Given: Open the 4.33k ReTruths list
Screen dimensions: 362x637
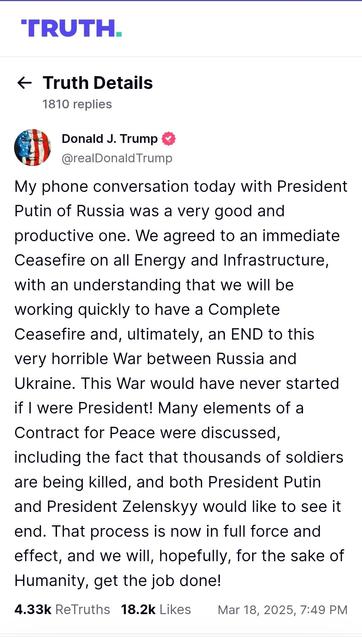Looking at the screenshot, I should (62, 609).
